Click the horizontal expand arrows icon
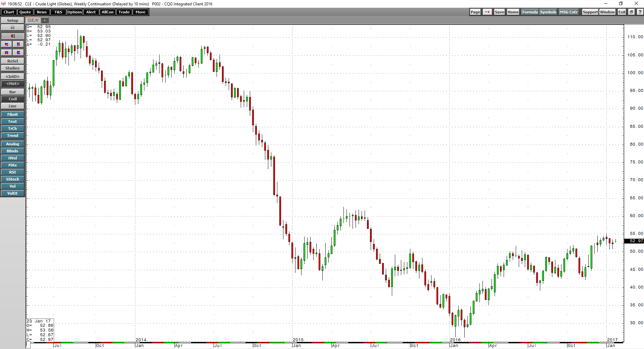Screen dimensions: 644x349 (x=7, y=44)
